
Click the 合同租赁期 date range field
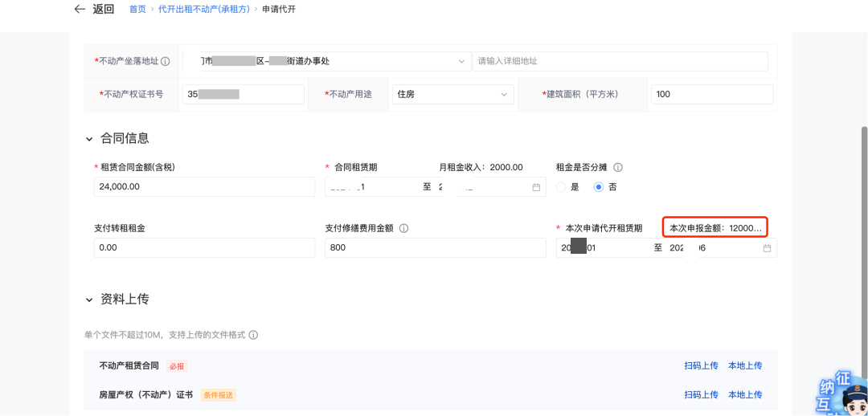pyautogui.click(x=435, y=186)
